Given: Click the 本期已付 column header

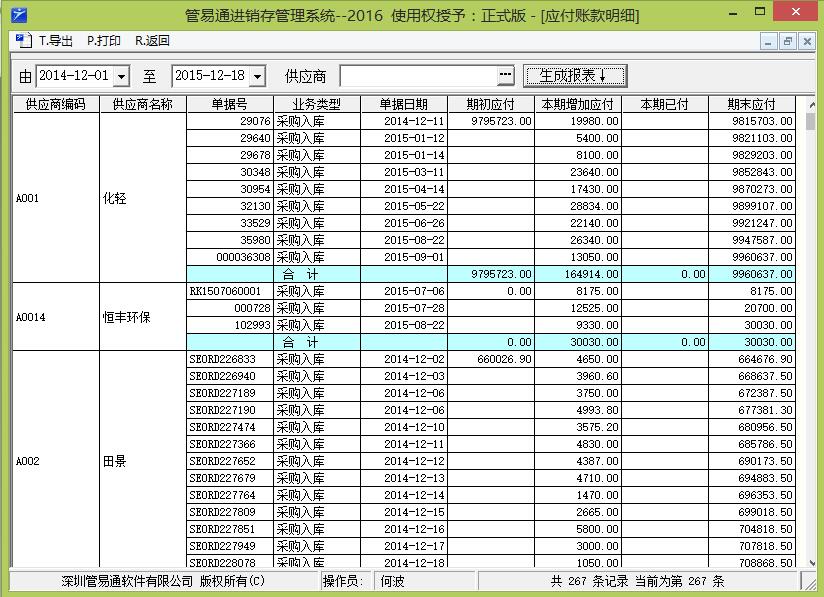Looking at the screenshot, I should pos(665,104).
